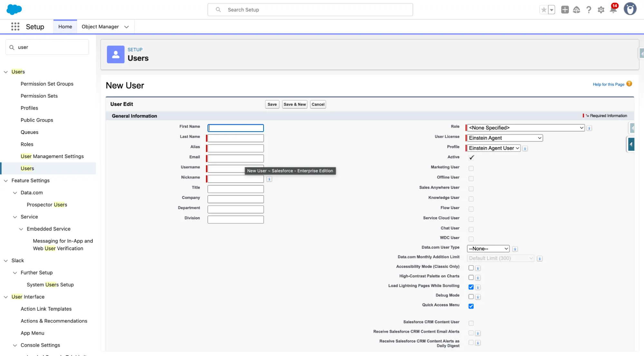Open the Role dropdown list
The height and width of the screenshot is (356, 644).
pos(526,128)
